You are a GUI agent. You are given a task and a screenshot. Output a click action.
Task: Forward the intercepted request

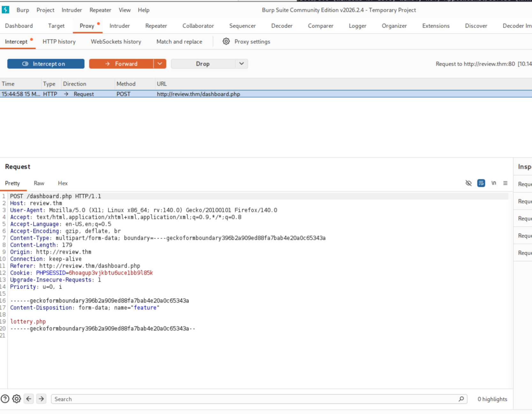tap(121, 64)
